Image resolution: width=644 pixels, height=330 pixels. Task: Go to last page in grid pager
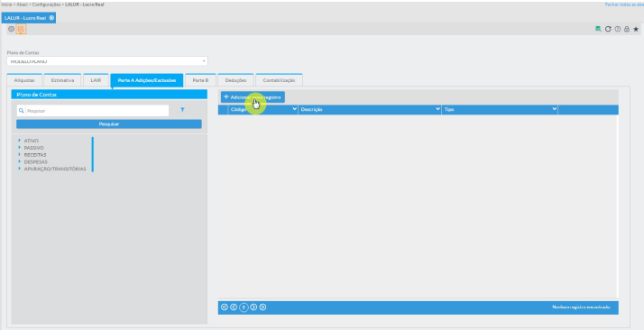coord(262,307)
